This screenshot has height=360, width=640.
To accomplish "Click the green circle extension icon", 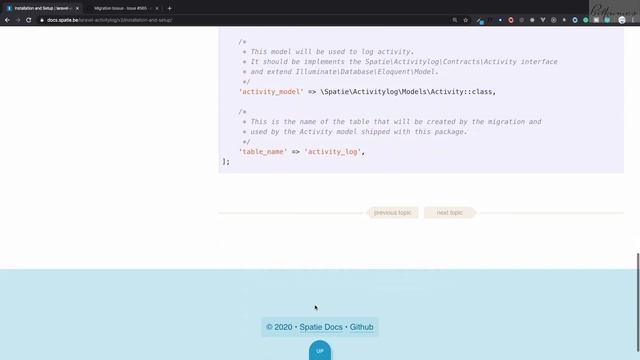I will click(586, 20).
